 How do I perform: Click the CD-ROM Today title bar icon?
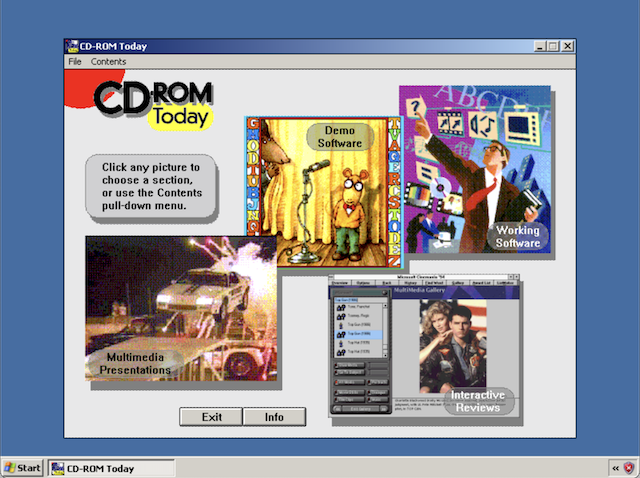[72, 46]
